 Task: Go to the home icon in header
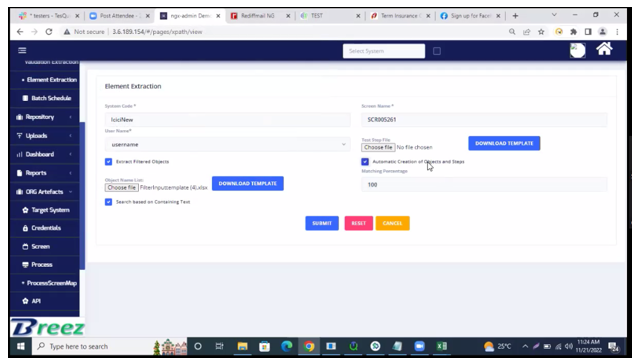[x=604, y=49]
